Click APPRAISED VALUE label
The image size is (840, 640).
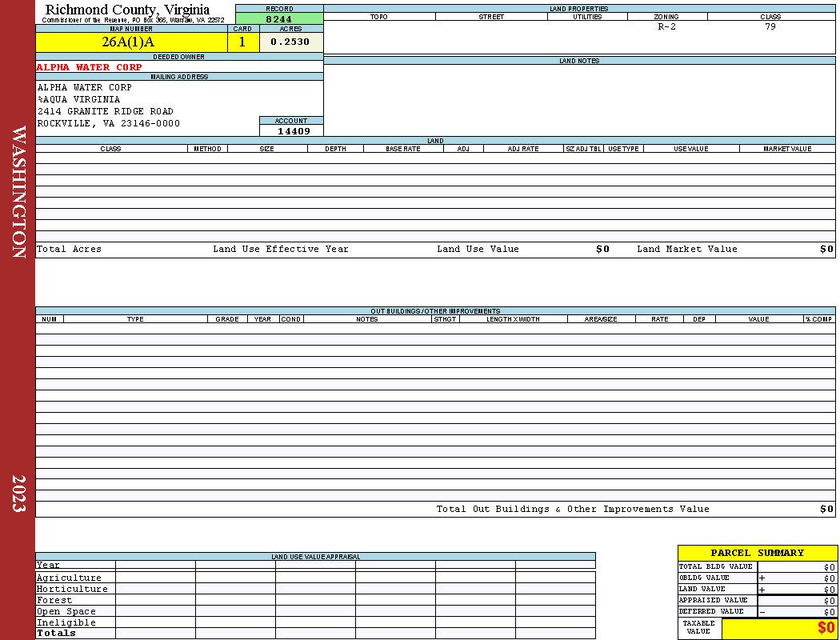(713, 600)
